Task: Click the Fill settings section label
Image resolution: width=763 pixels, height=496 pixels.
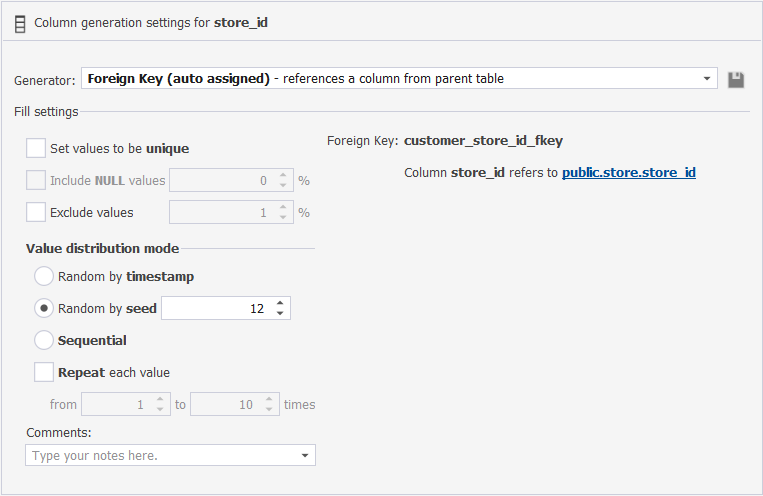Action: click(x=46, y=111)
